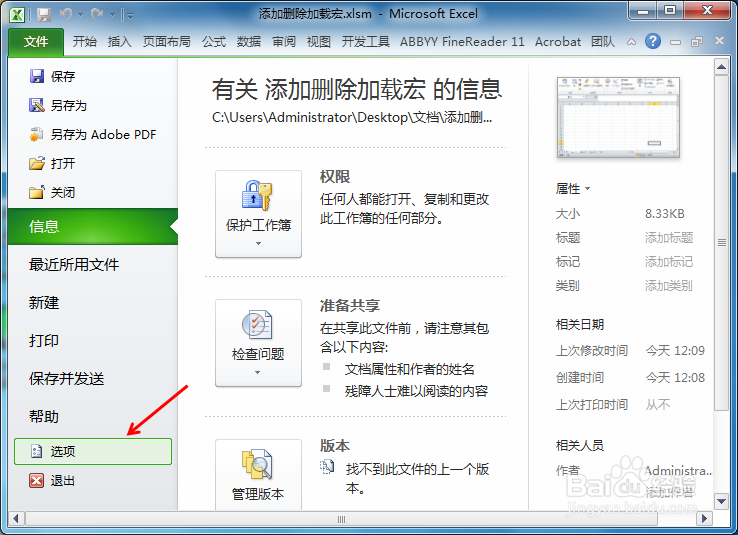Click the horizontal scrollbar thumb
The height and width of the screenshot is (535, 738).
341,519
